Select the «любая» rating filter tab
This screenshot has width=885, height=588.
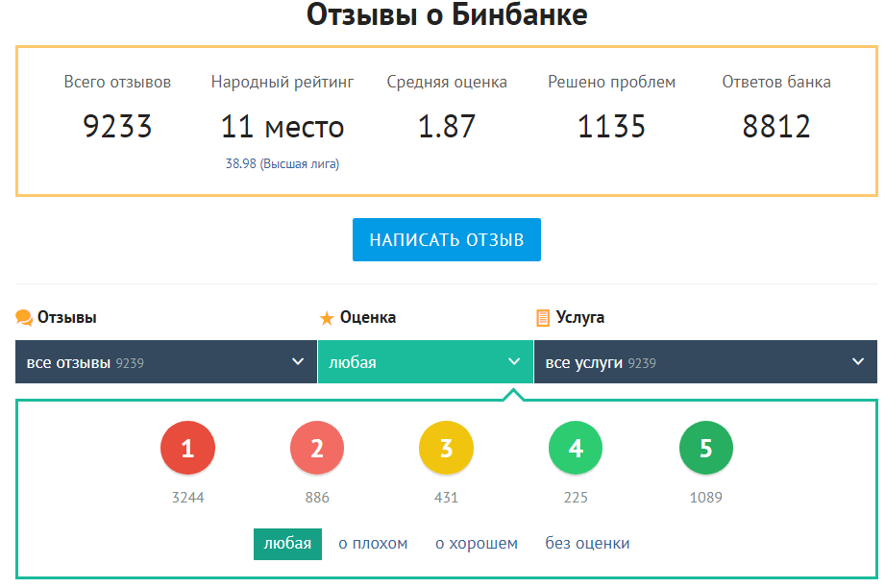pyautogui.click(x=288, y=544)
